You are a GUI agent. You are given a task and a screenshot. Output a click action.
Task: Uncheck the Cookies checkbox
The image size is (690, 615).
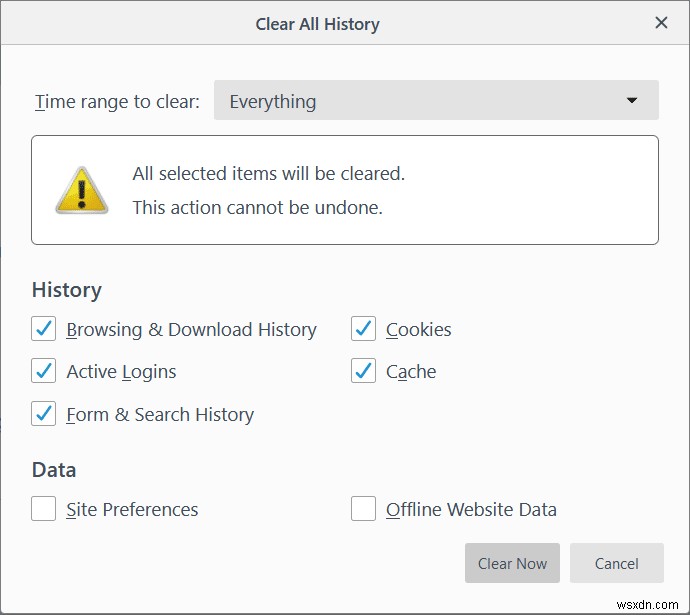point(363,329)
